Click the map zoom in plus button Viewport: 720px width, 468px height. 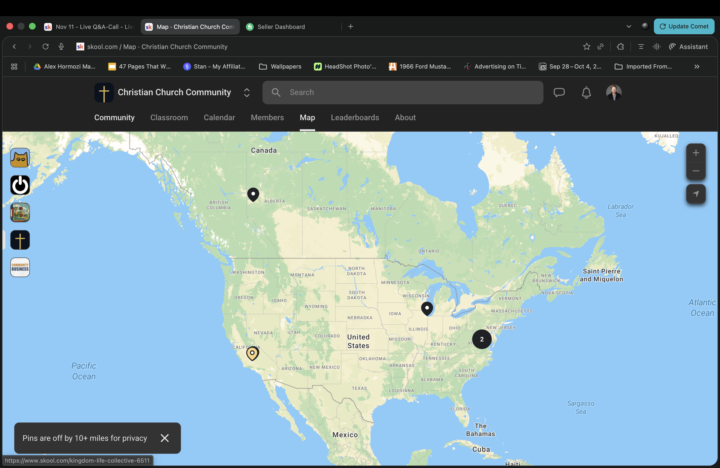(696, 153)
